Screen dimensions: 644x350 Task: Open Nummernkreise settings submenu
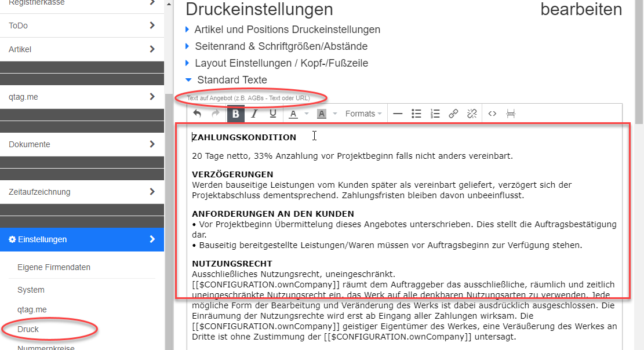[x=46, y=347]
